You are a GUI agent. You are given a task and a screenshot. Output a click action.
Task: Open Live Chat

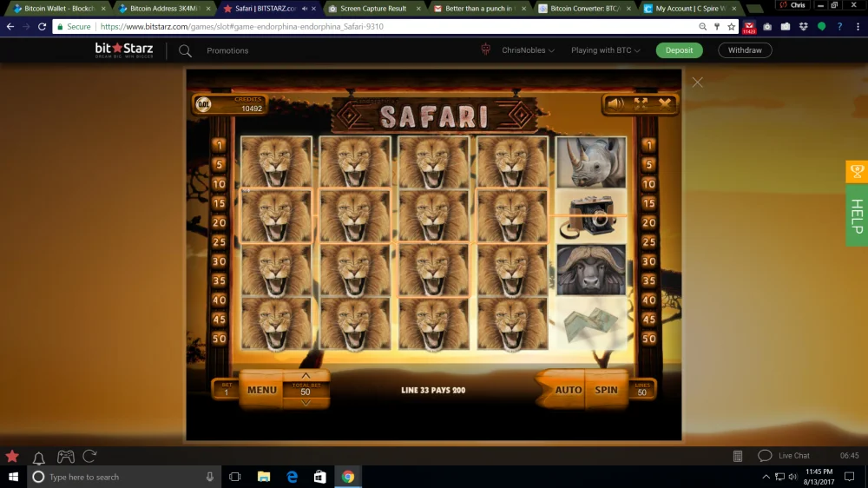(783, 455)
